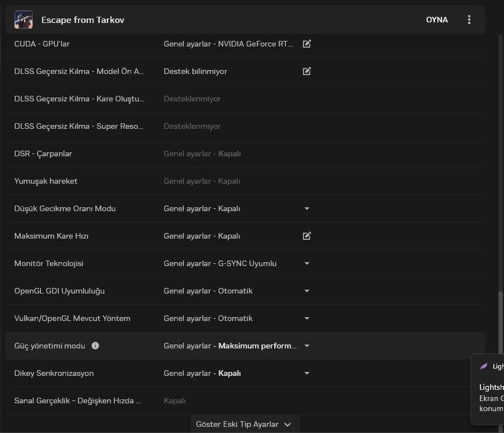Click the OpenGL GDI Uyumluluğu label
The height and width of the screenshot is (433, 504).
(59, 291)
